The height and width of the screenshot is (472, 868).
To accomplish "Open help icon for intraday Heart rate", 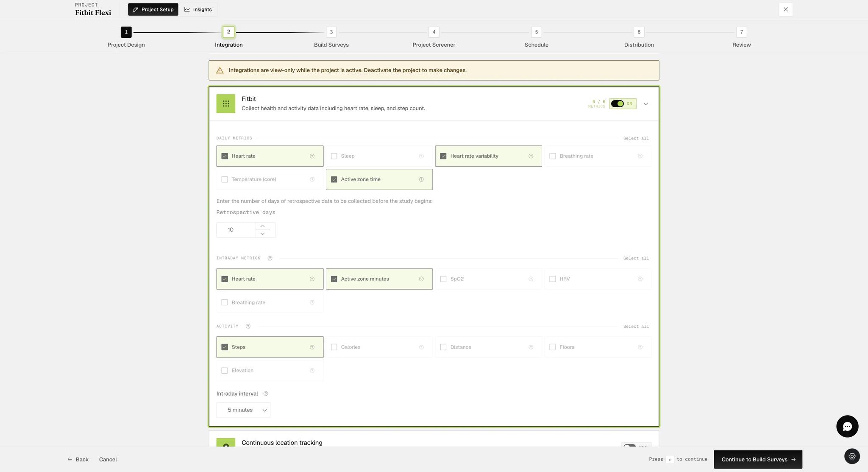I will [312, 279].
